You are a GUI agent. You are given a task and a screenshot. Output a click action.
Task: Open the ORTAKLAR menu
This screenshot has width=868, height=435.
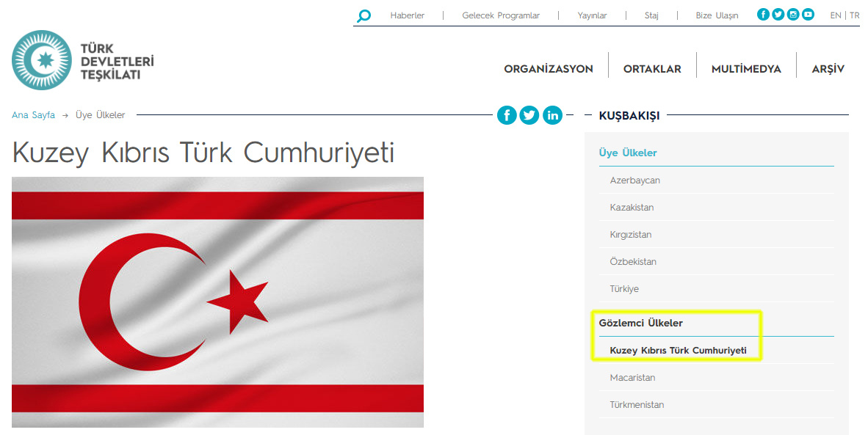click(x=652, y=69)
